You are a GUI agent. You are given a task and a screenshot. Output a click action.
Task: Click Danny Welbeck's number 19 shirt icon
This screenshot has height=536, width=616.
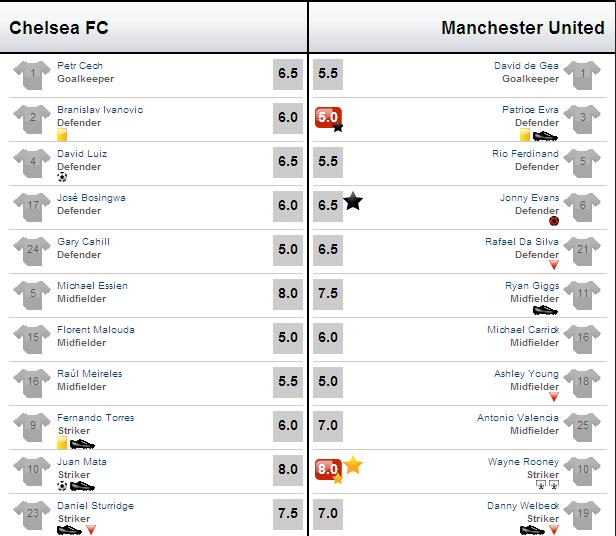click(x=582, y=515)
